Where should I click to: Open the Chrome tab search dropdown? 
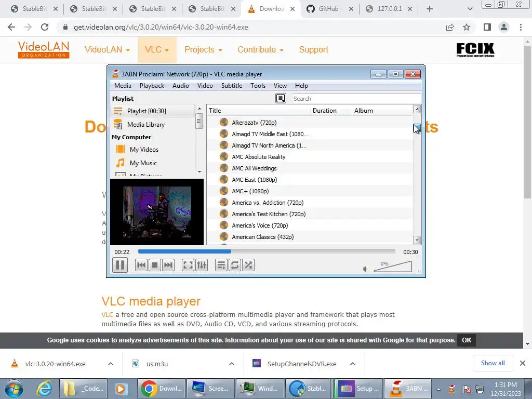tap(470, 9)
